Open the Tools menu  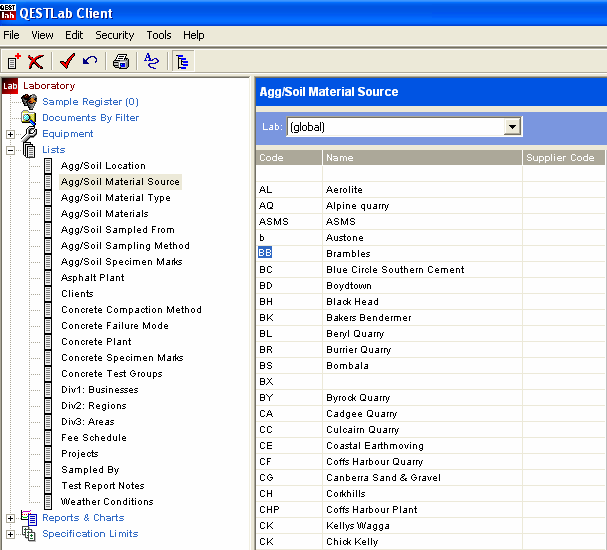159,35
